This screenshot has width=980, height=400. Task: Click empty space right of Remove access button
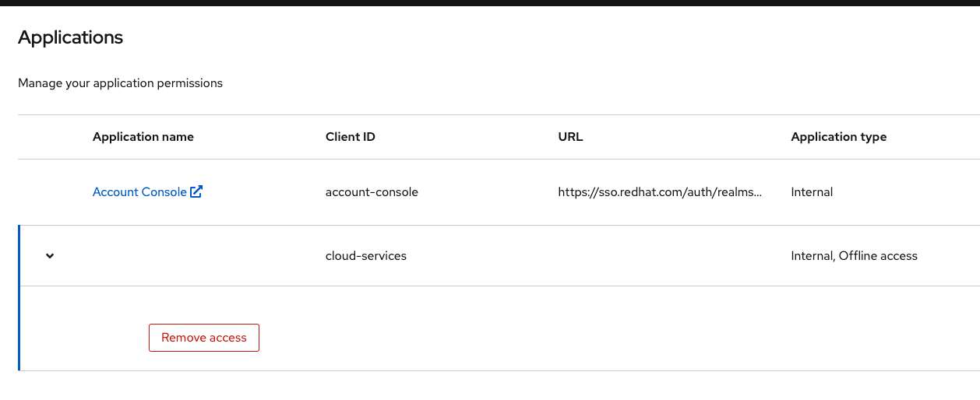545,338
